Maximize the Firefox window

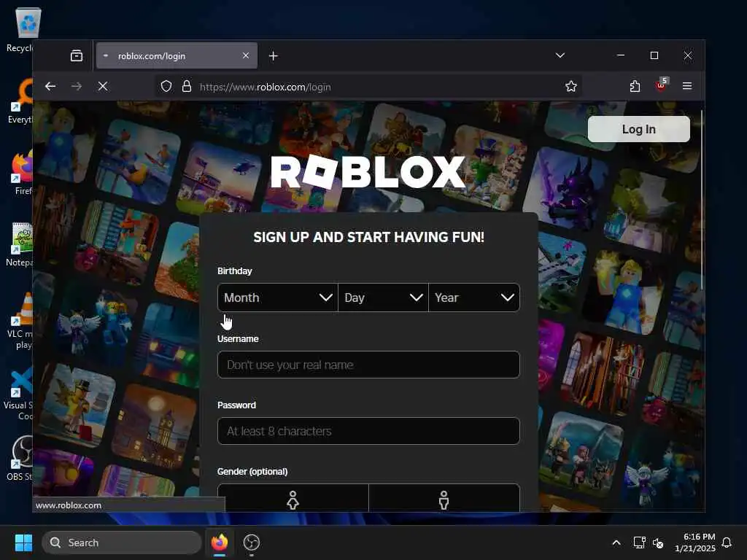tap(654, 55)
